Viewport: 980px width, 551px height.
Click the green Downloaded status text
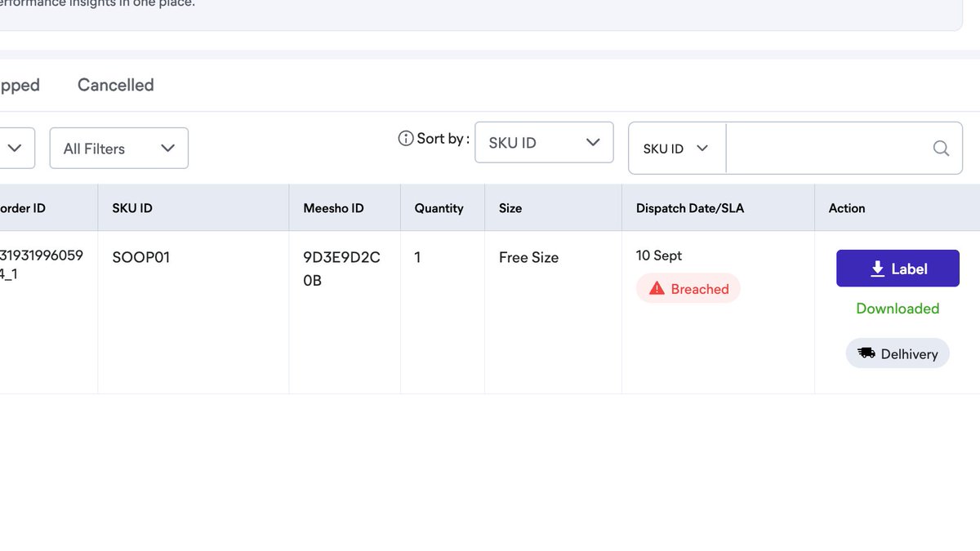click(x=898, y=309)
